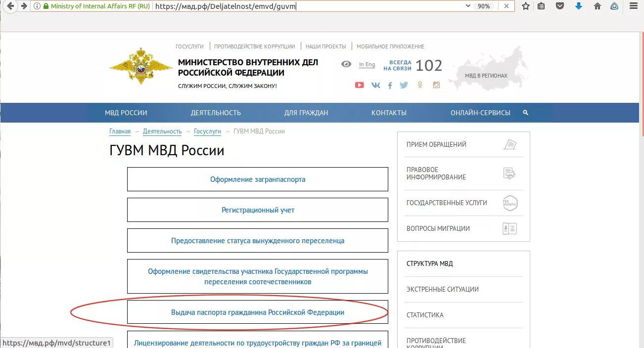
Task: Toggle the visually impaired eye icon
Action: [x=346, y=64]
